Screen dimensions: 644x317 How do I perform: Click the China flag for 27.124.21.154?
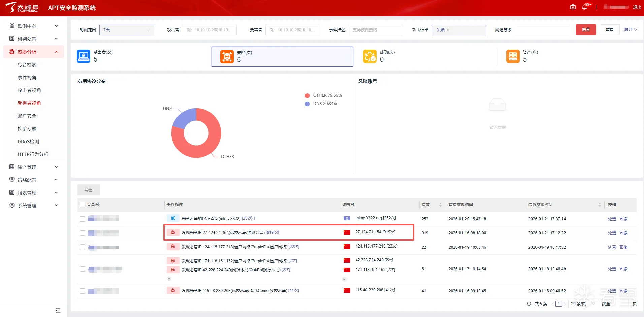347,232
